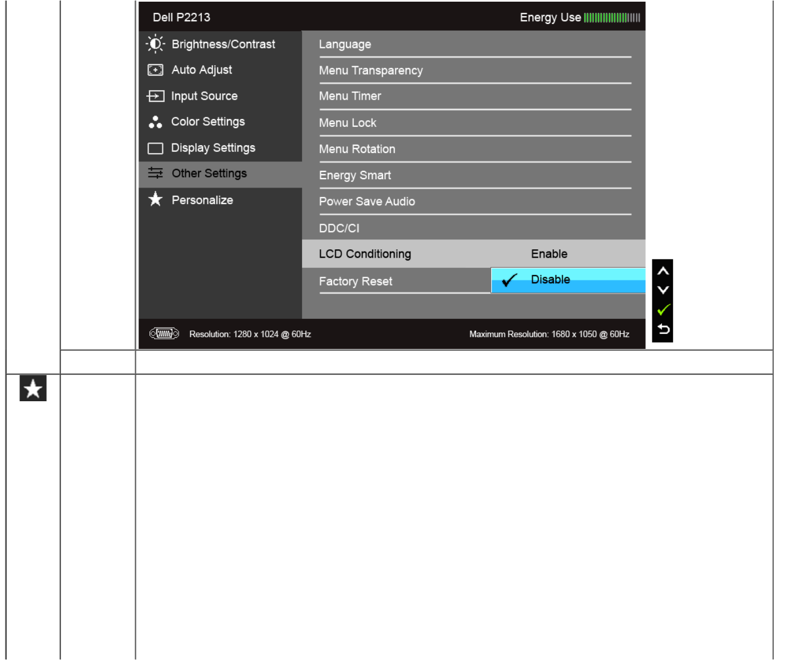The width and height of the screenshot is (812, 660).
Task: Select the Energy Smart setting
Action: click(475, 175)
